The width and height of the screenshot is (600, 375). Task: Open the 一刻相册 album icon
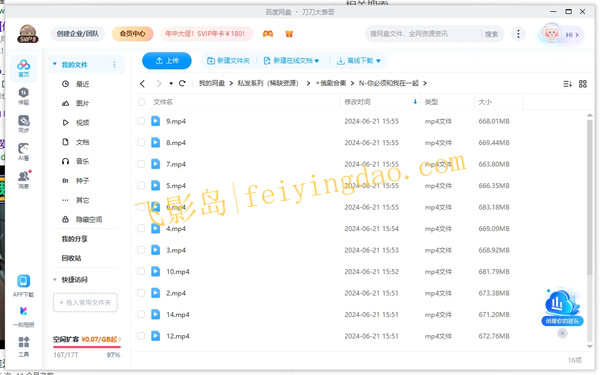[x=24, y=316]
